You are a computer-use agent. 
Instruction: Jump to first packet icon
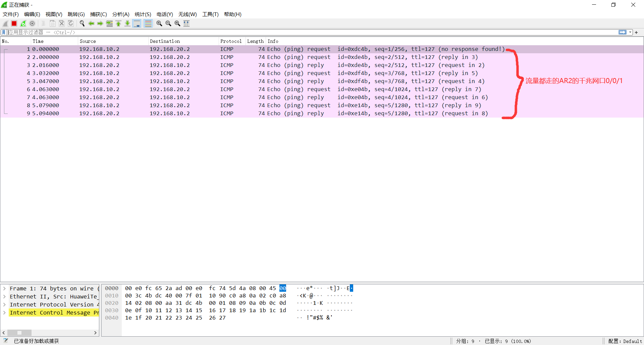click(118, 23)
